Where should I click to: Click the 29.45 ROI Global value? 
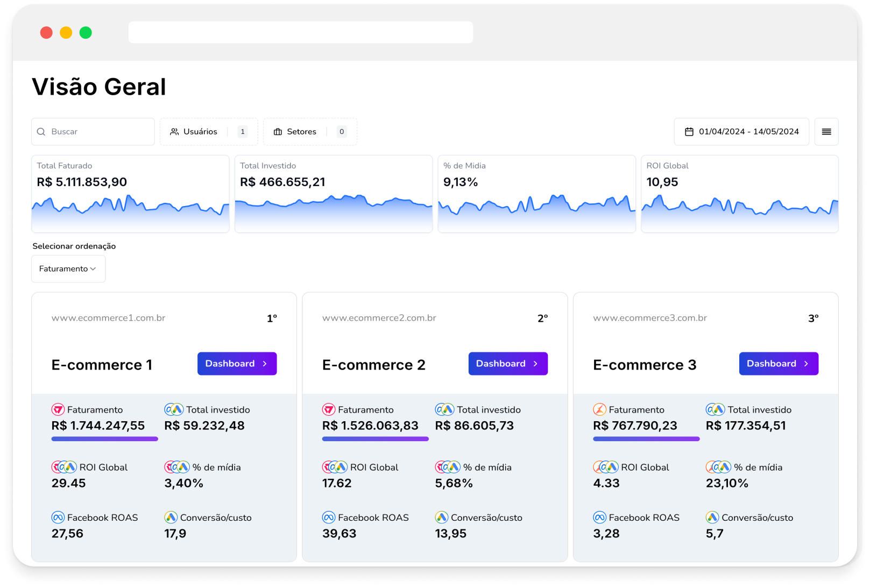[x=68, y=483]
